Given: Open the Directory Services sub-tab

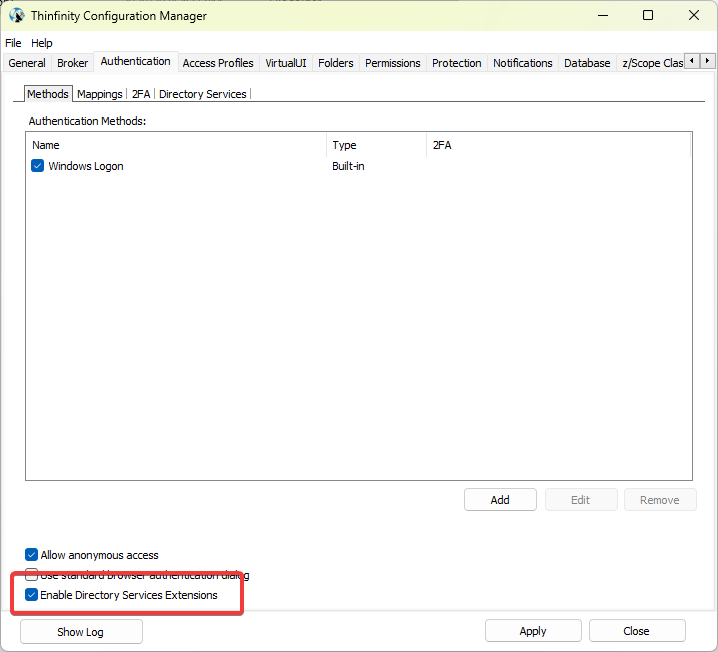Looking at the screenshot, I should 202,94.
